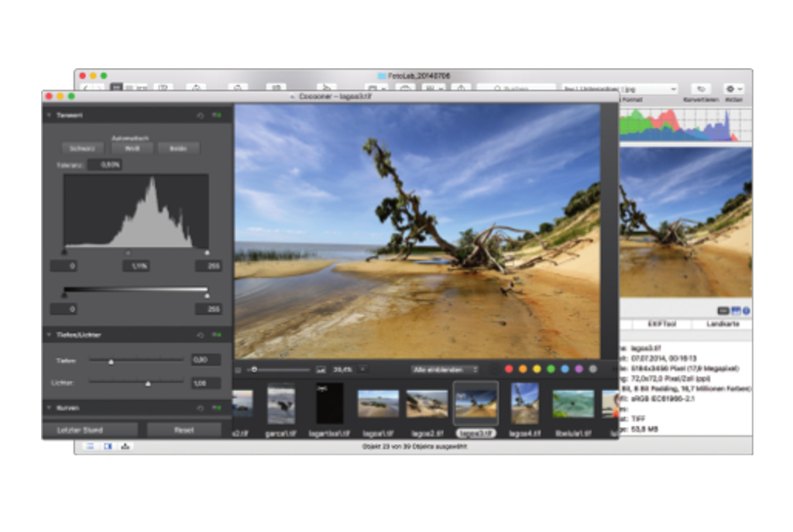Filter by the gray color label
The width and height of the screenshot is (793, 532).
pos(593,369)
